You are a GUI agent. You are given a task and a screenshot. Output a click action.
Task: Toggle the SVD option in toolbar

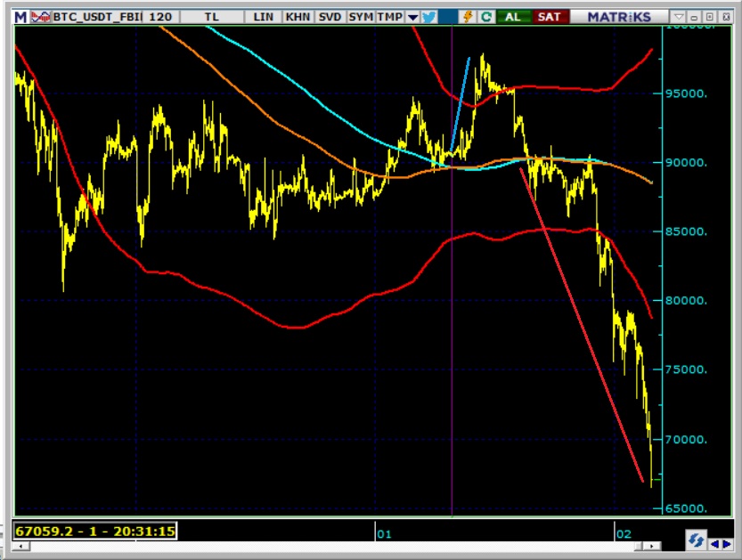pyautogui.click(x=329, y=17)
